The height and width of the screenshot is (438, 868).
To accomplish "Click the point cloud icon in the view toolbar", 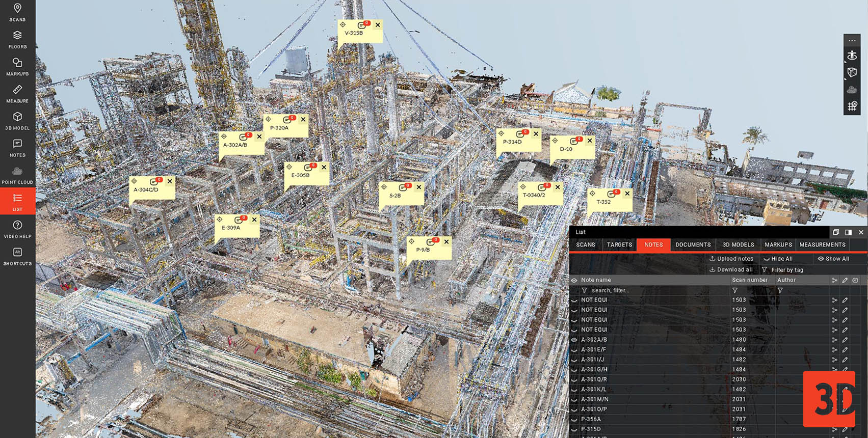I will pos(852,90).
